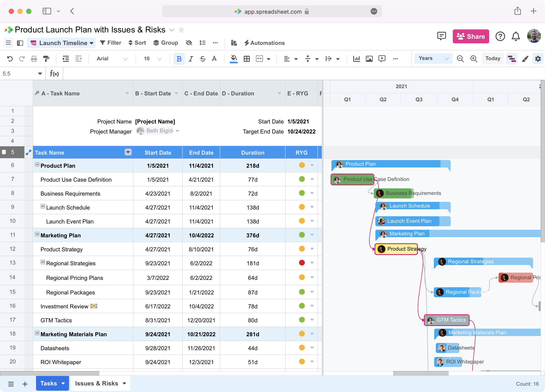Click the Today button

click(x=493, y=58)
